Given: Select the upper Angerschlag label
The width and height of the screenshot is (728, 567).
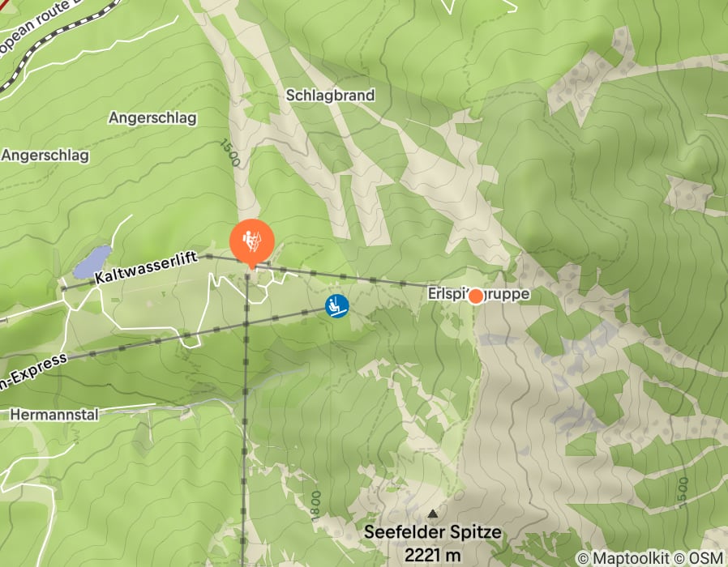Looking at the screenshot, I should pos(152,117).
